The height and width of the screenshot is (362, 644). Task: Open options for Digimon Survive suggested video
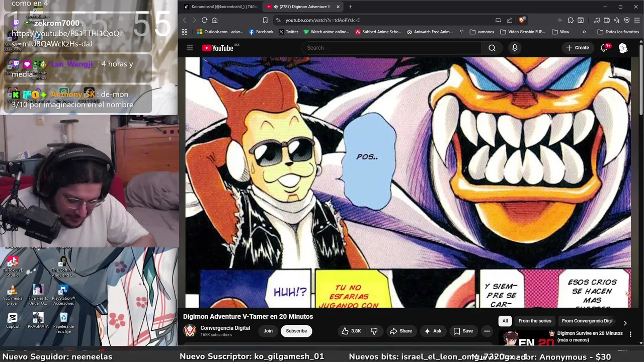pyautogui.click(x=630, y=334)
